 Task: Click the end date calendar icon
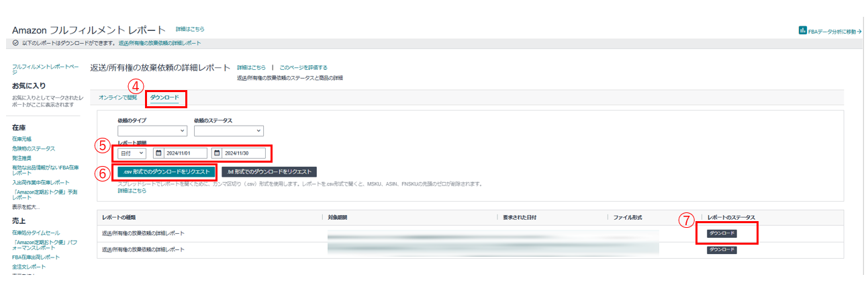click(217, 153)
